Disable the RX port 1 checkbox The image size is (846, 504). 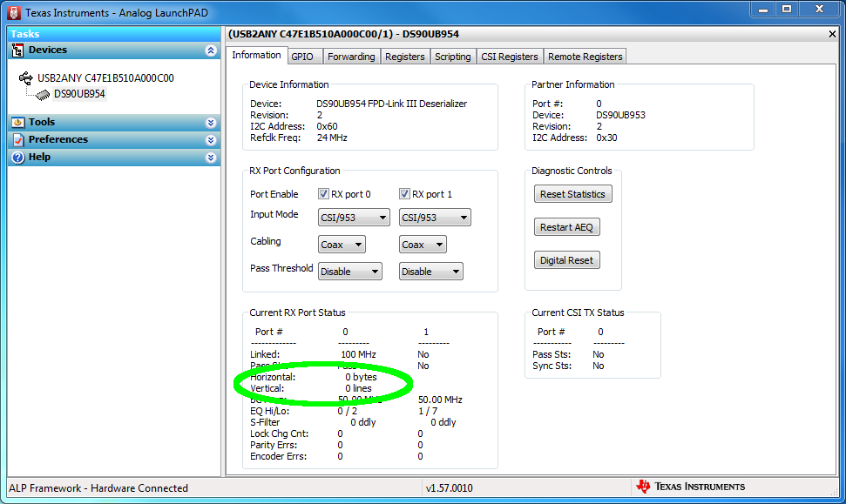(x=403, y=193)
